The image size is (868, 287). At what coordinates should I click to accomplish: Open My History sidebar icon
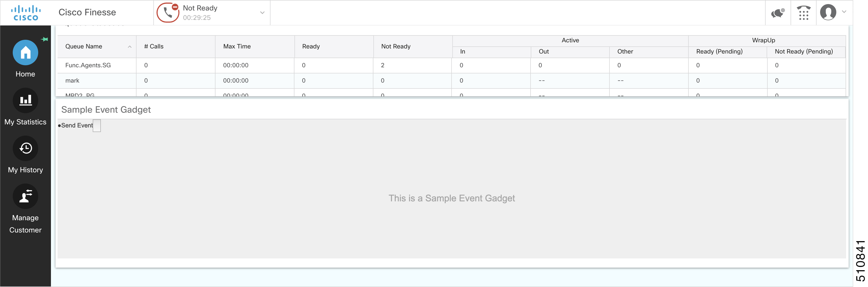(25, 148)
